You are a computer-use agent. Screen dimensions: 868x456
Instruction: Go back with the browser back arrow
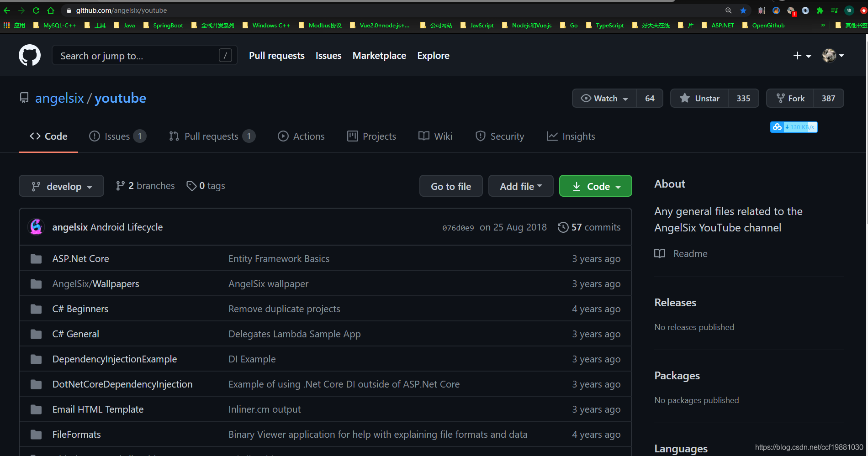(x=7, y=10)
